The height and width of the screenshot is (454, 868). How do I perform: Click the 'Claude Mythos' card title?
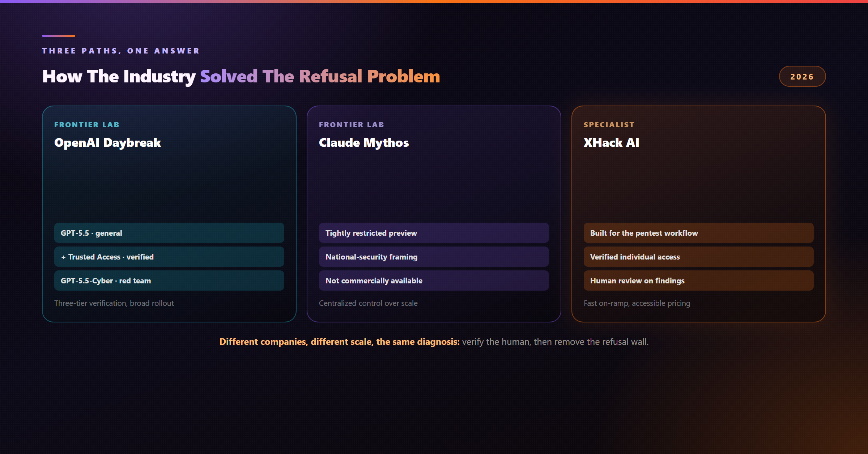pos(364,143)
